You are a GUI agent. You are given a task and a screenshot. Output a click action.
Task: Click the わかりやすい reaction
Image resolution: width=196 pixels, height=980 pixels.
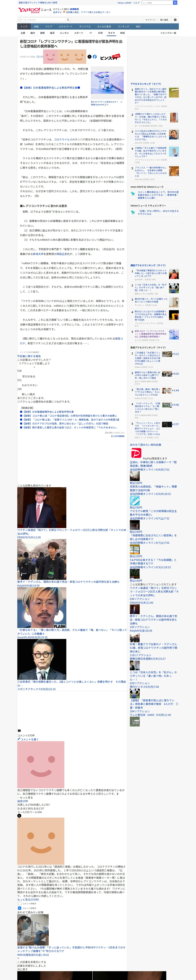[x=30, y=385]
